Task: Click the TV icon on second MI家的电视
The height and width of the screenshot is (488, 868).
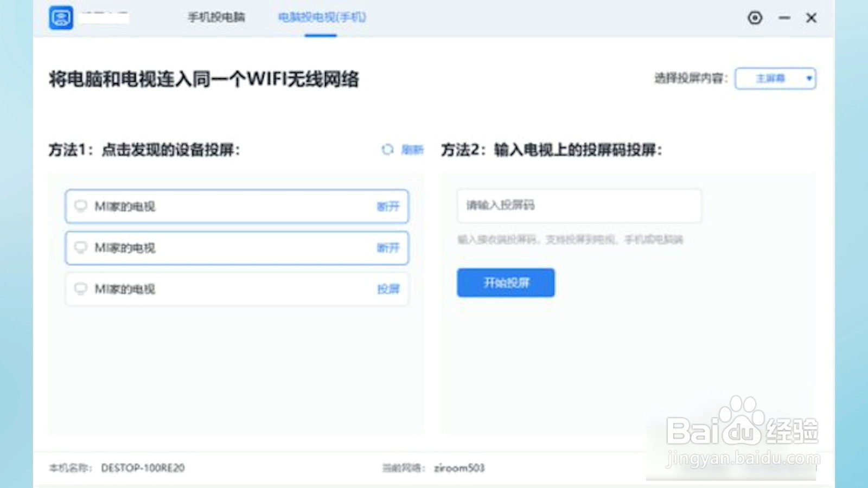Action: (81, 248)
